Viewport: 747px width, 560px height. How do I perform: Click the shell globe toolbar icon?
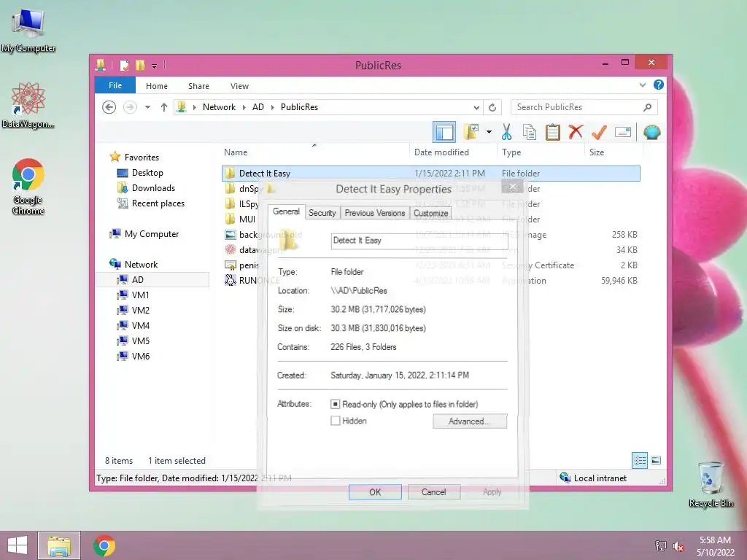pos(651,132)
